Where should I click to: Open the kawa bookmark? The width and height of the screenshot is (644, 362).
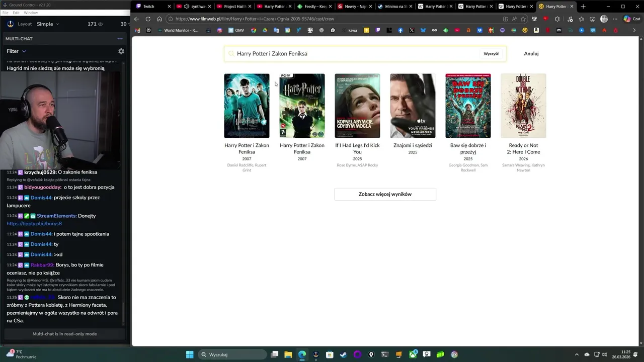pos(349,30)
